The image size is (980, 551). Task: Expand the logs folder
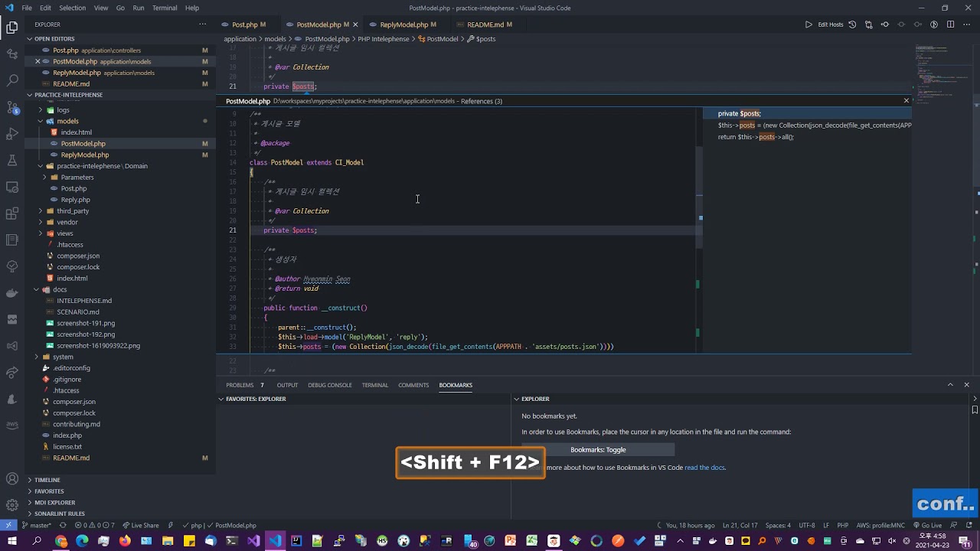[x=63, y=110]
